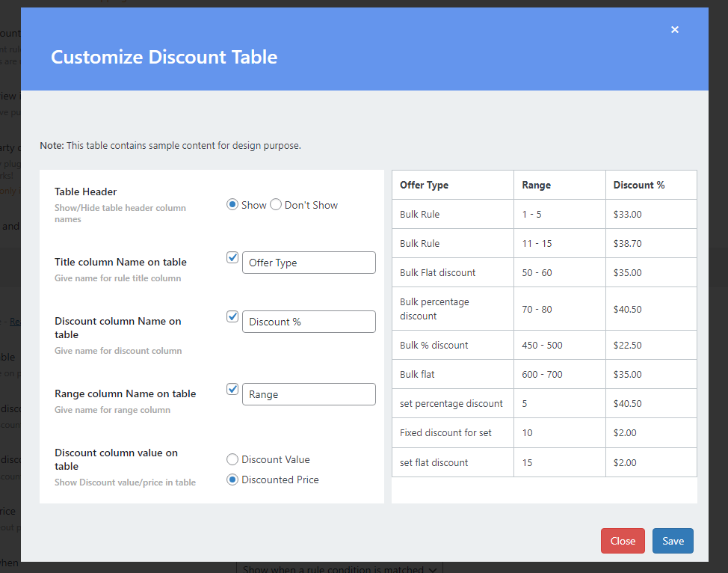Click the Bulk Rule row with range 11 - 15
This screenshot has height=573, width=728.
pyautogui.click(x=544, y=244)
